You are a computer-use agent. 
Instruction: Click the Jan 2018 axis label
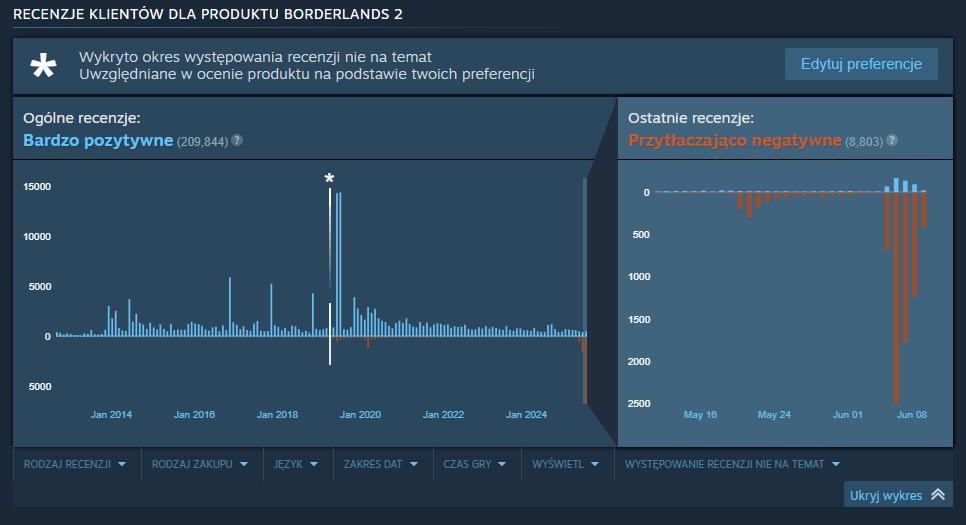[x=277, y=415]
